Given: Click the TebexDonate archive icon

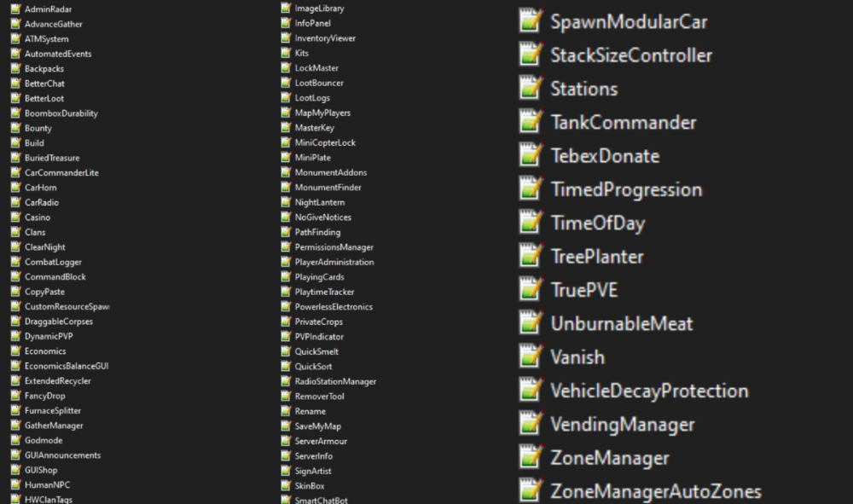Looking at the screenshot, I should pyautogui.click(x=530, y=156).
